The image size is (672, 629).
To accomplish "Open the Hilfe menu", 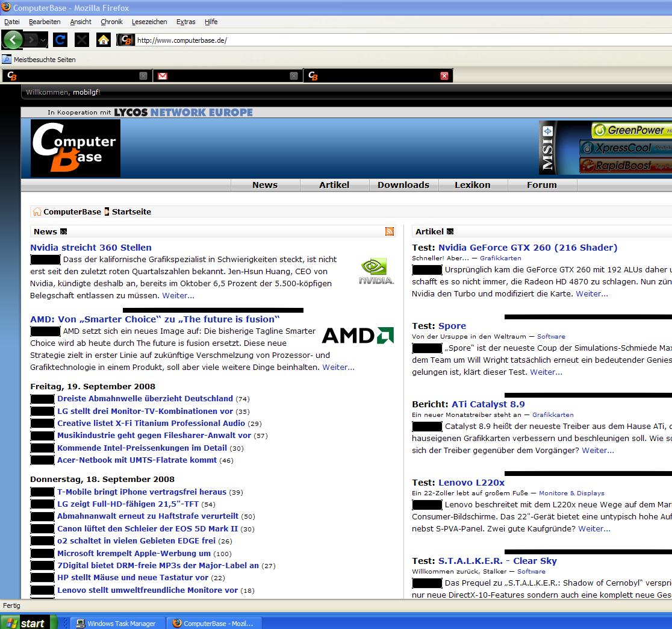I will click(211, 22).
